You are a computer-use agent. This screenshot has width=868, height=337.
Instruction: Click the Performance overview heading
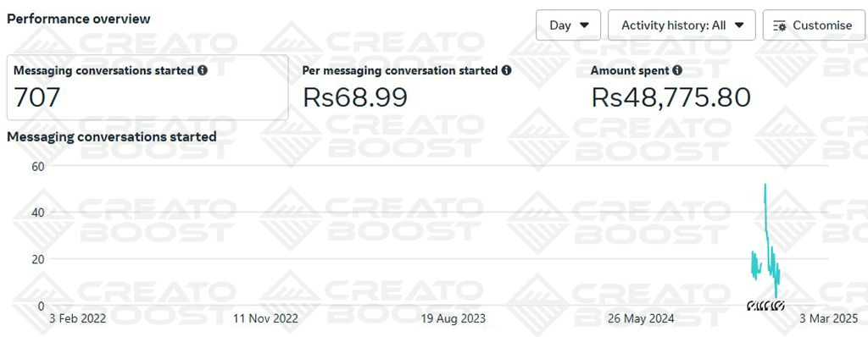[79, 19]
